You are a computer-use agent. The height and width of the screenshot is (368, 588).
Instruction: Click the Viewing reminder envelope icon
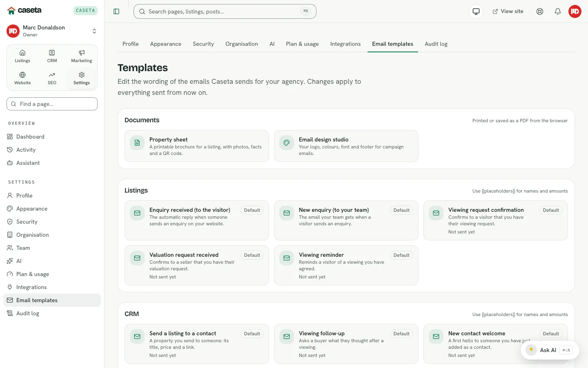tap(287, 258)
